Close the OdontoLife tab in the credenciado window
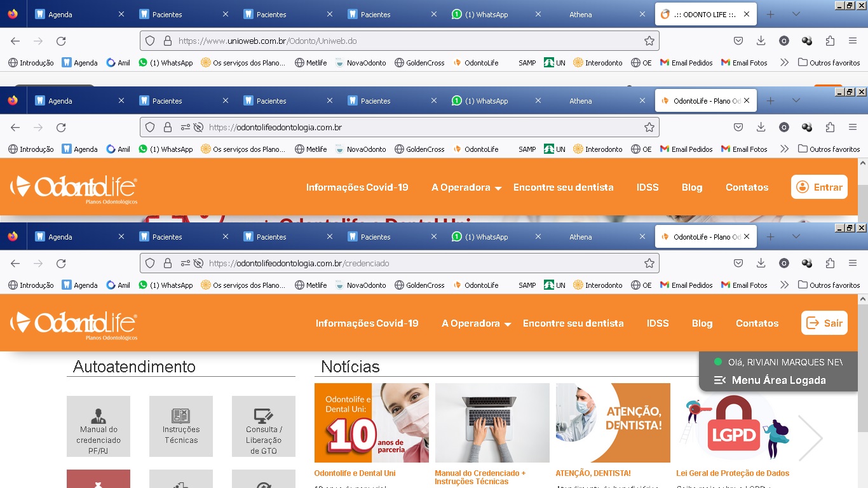Image resolution: width=868 pixels, height=488 pixels. [747, 236]
